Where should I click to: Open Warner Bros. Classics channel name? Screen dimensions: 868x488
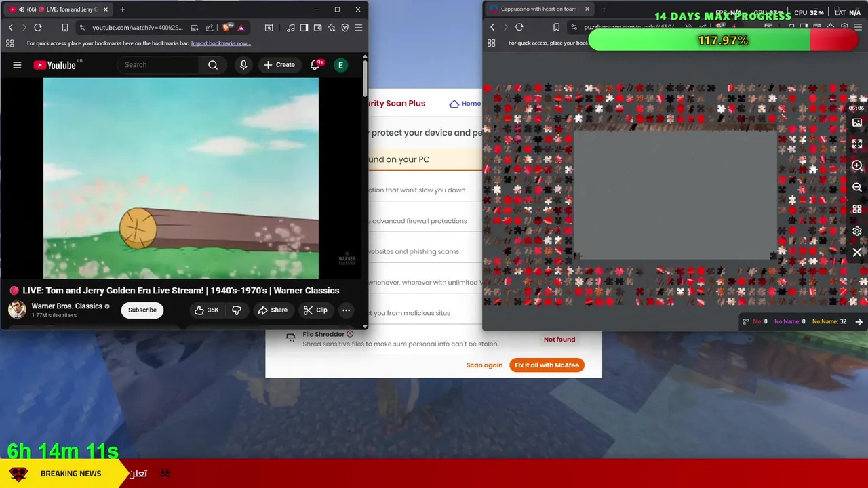pyautogui.click(x=66, y=306)
